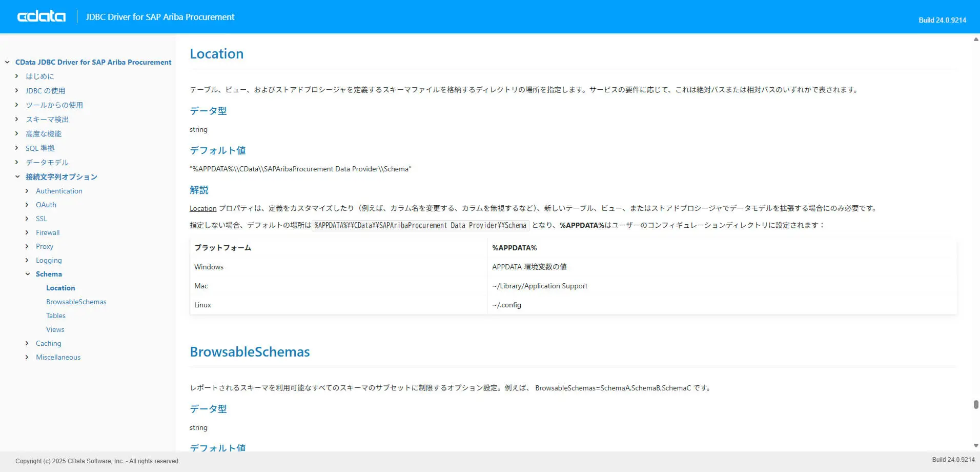This screenshot has height=472, width=980.
Task: Open CData JDBC Driver for SAP Ariba Procurement link
Action: click(93, 62)
